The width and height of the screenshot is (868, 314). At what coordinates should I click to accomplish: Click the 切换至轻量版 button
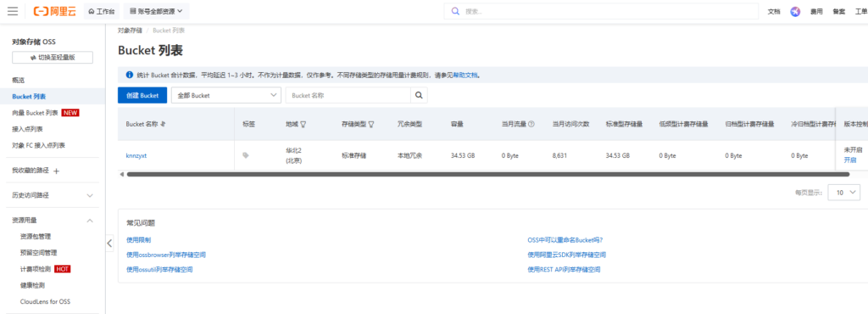(53, 58)
